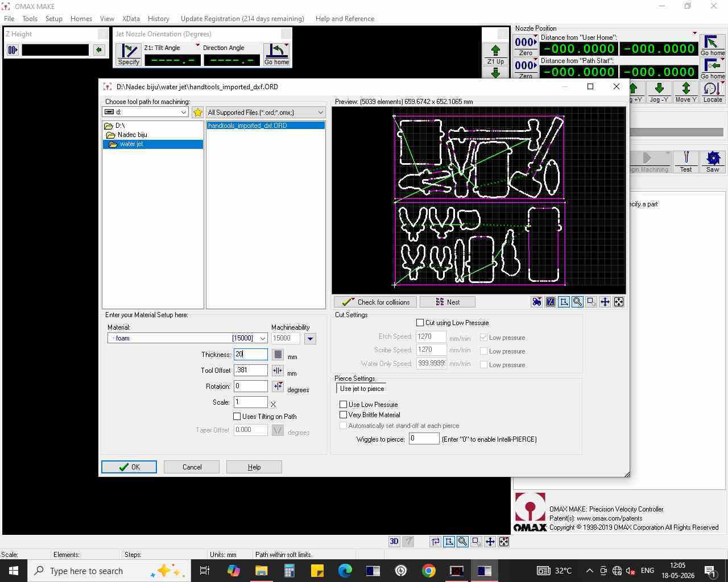Click the Nest button

click(448, 302)
